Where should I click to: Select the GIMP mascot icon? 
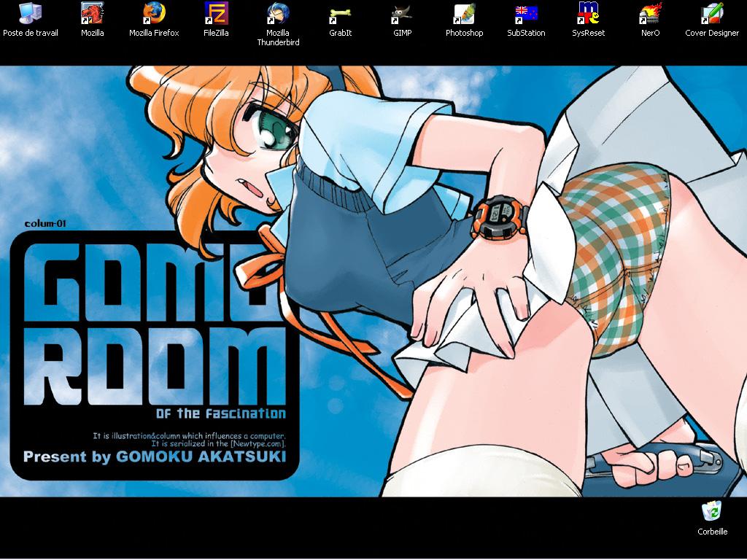pyautogui.click(x=402, y=13)
